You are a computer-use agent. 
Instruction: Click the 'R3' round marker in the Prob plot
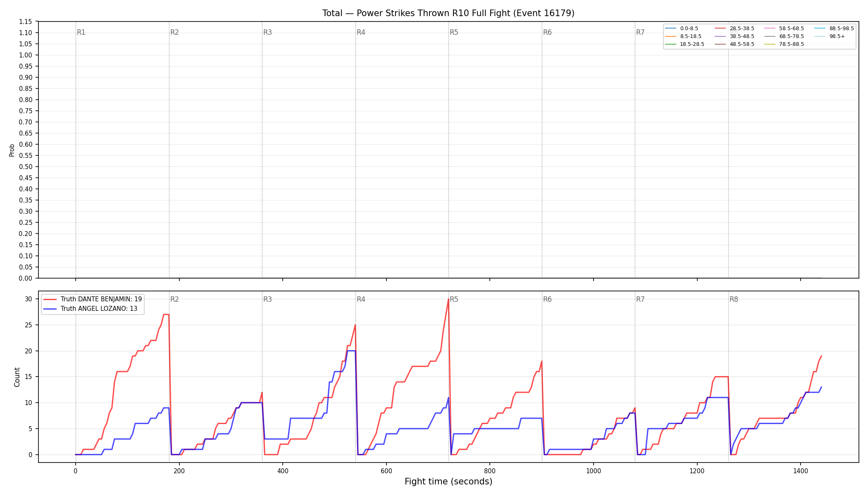pyautogui.click(x=267, y=32)
